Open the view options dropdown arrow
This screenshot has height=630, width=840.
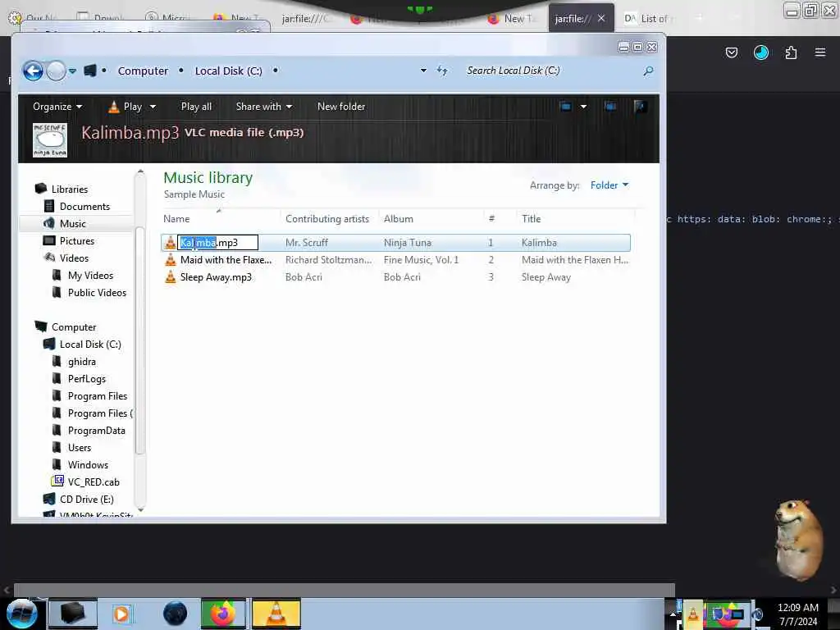click(583, 107)
